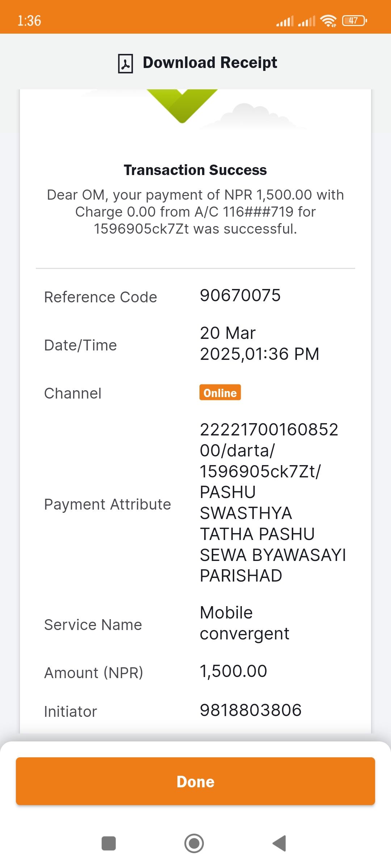Tap the second cellular signal bars icon

307,21
